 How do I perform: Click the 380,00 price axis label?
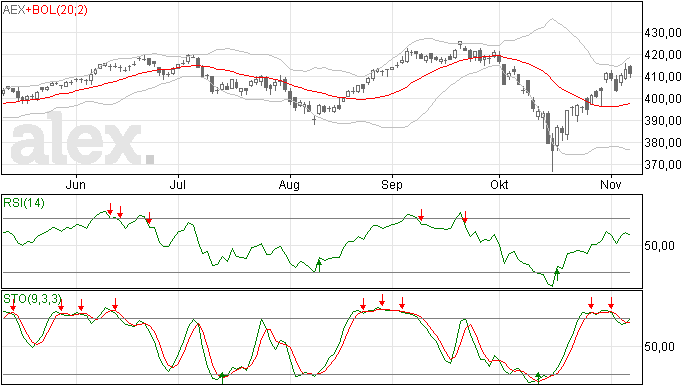pyautogui.click(x=663, y=143)
